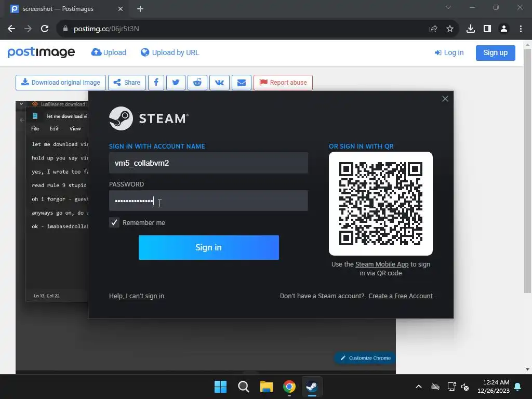532x399 pixels.
Task: Open the View menu in Notepad
Action: click(x=75, y=129)
